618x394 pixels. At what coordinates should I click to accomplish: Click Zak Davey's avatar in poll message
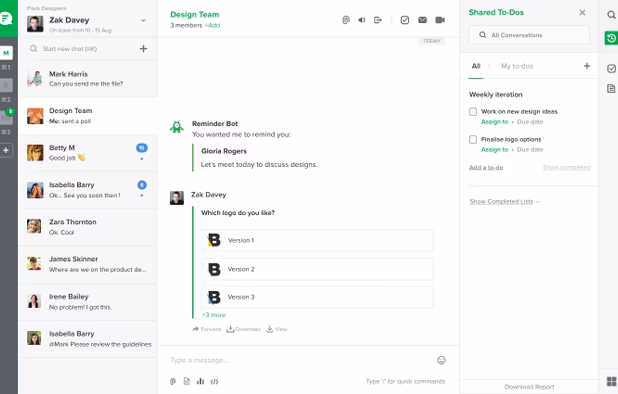(177, 198)
